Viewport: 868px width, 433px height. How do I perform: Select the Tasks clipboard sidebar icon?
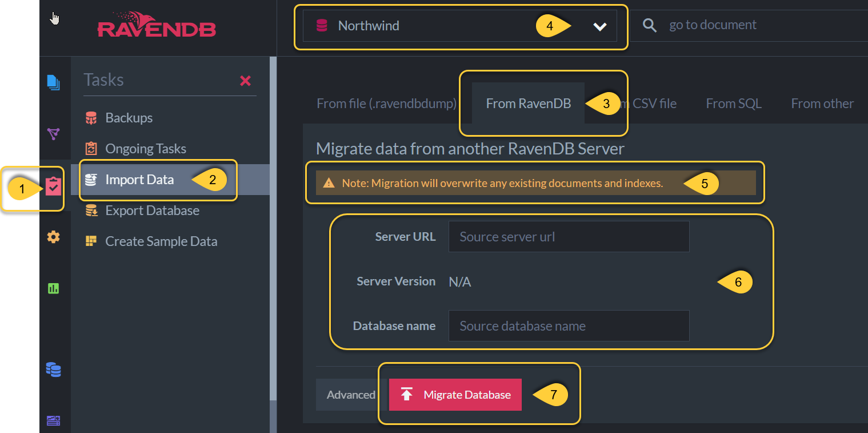point(53,186)
